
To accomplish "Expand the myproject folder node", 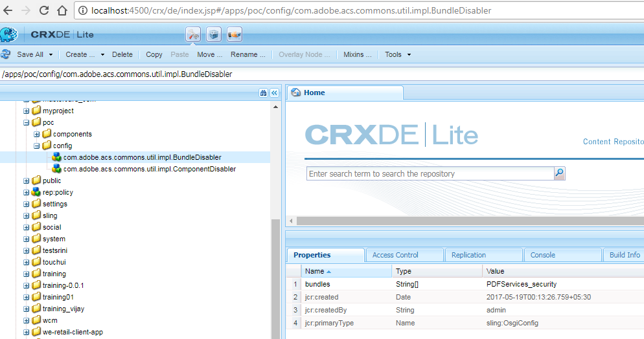I will tap(27, 111).
